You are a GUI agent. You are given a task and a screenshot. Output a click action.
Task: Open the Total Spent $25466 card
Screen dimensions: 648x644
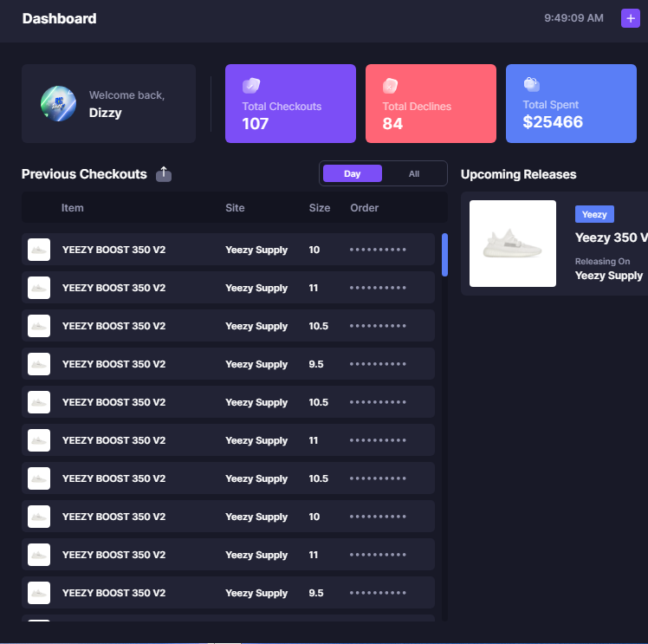click(x=571, y=103)
